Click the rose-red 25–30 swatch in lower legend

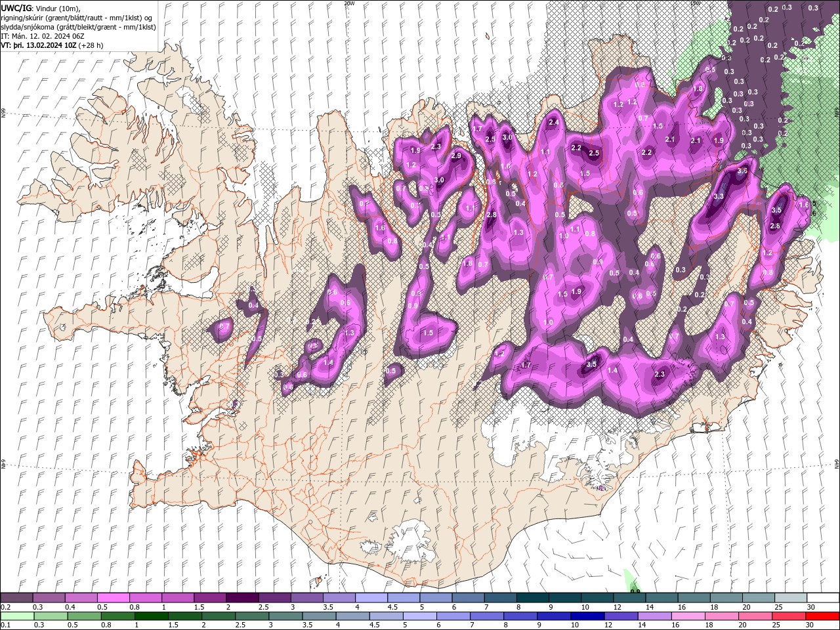coord(789,616)
